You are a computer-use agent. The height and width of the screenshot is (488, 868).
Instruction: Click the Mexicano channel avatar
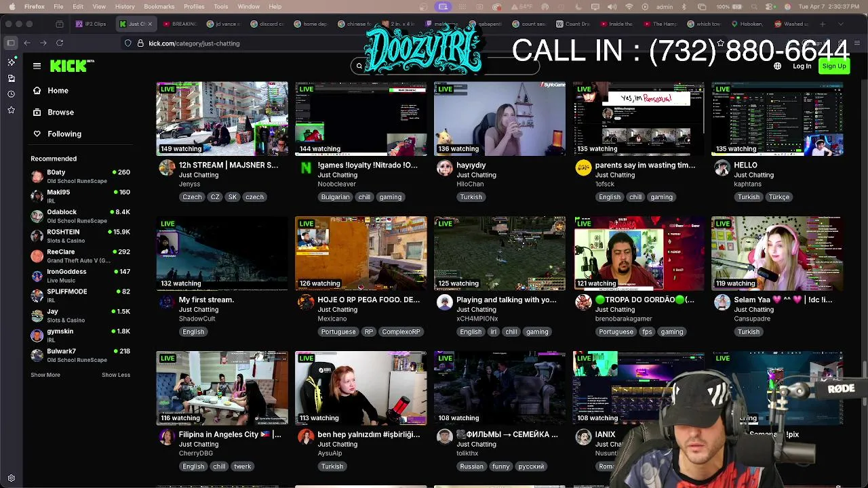[x=306, y=302]
